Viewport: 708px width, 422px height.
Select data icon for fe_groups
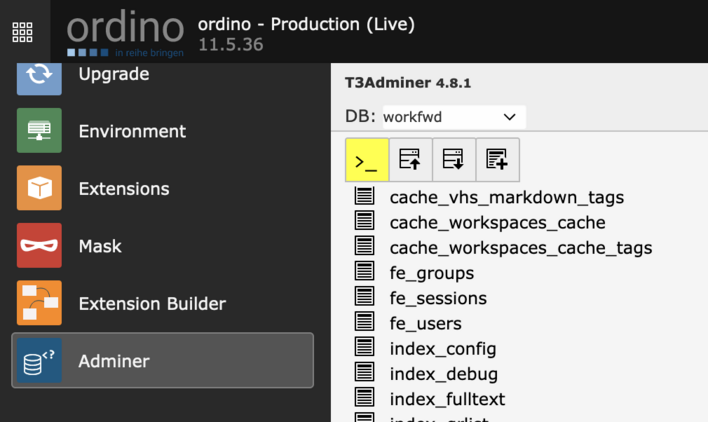point(364,271)
